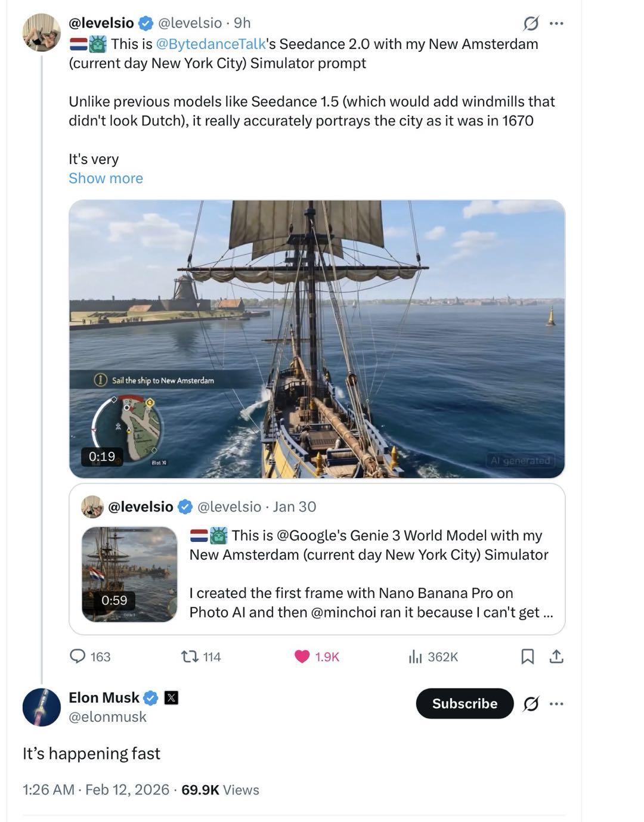Play the New Amsterdam ship video
Image resolution: width=644 pixels, height=822 pixels.
click(x=317, y=339)
